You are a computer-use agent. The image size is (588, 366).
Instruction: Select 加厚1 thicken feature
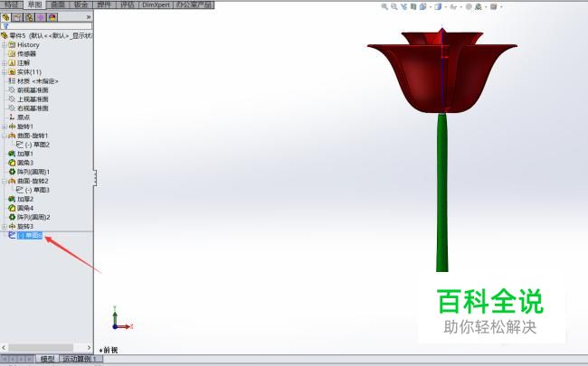[21, 154]
